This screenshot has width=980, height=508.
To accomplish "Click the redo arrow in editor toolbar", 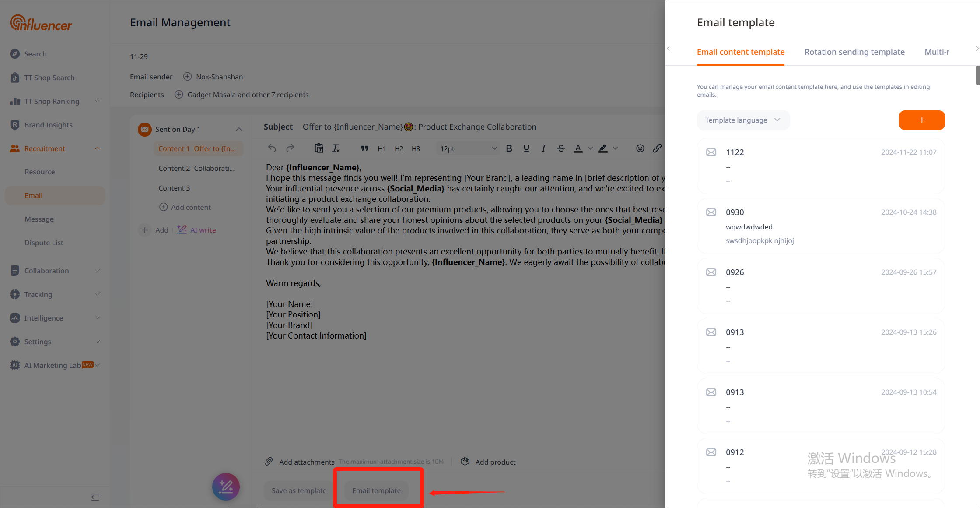I will (290, 148).
